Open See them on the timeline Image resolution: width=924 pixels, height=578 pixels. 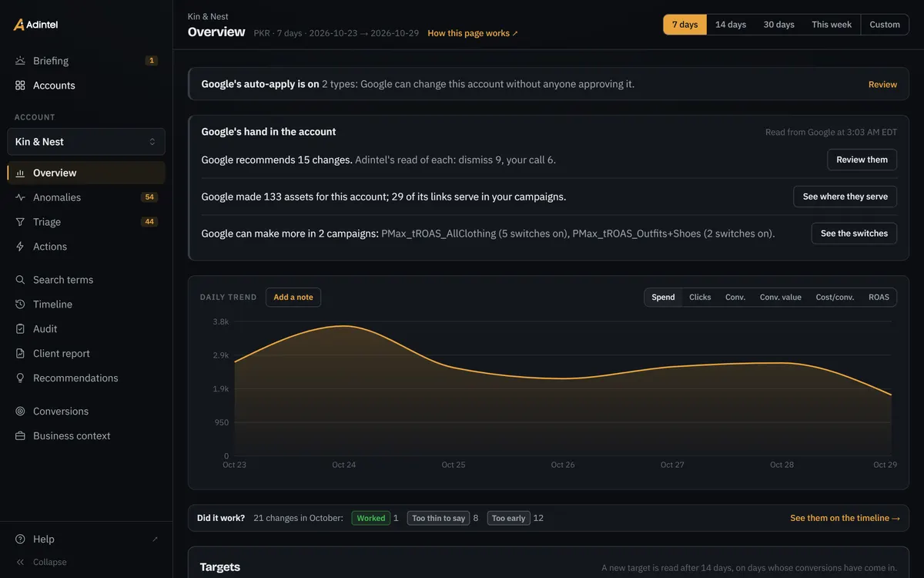click(845, 519)
